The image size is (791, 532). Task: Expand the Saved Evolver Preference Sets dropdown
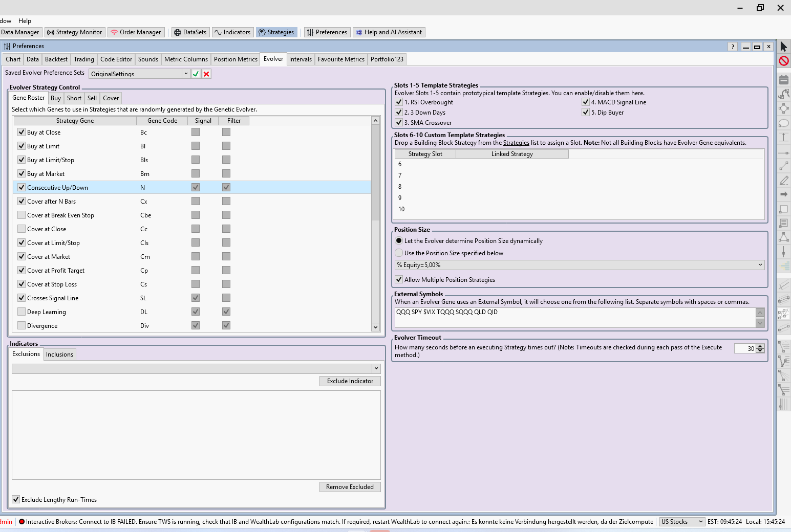(186, 74)
